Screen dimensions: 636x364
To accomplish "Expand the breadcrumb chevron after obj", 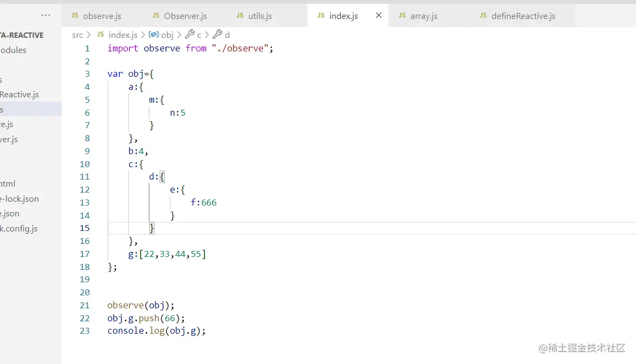I will click(x=179, y=35).
